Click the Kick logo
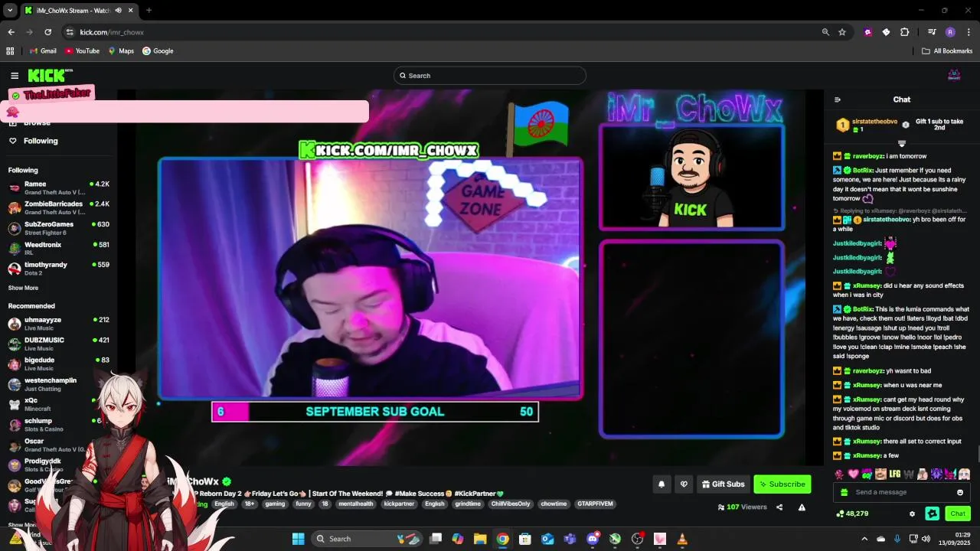 [50, 76]
